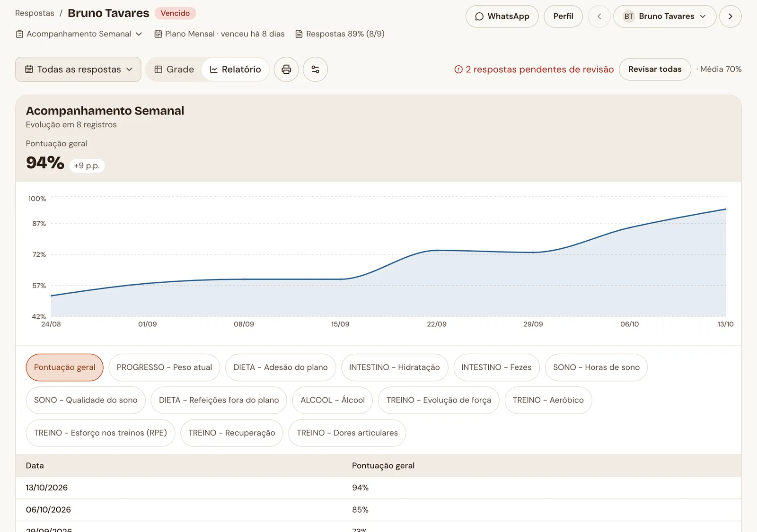Click the Revisar todas button

(655, 70)
